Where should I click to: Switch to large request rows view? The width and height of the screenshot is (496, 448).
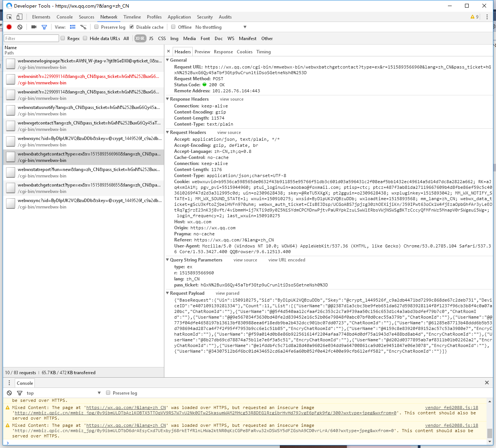[x=73, y=27]
